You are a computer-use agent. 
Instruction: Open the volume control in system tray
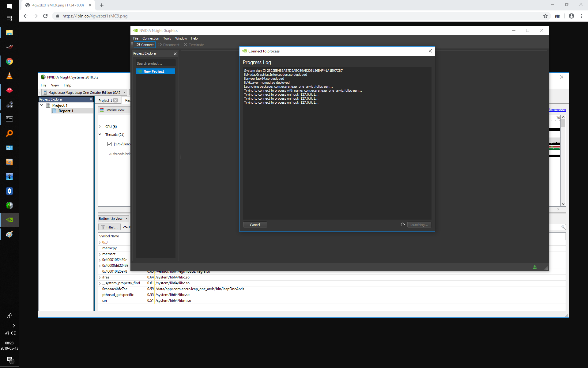14,333
